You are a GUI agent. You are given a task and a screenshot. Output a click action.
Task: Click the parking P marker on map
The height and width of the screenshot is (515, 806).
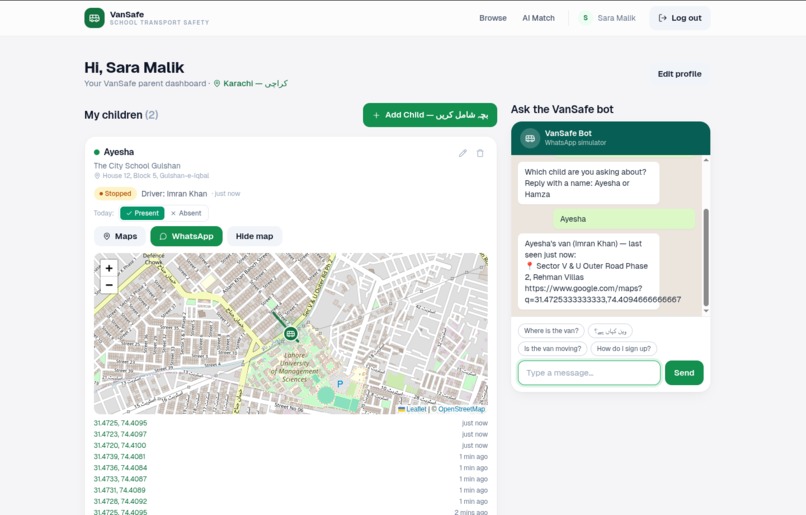[340, 384]
